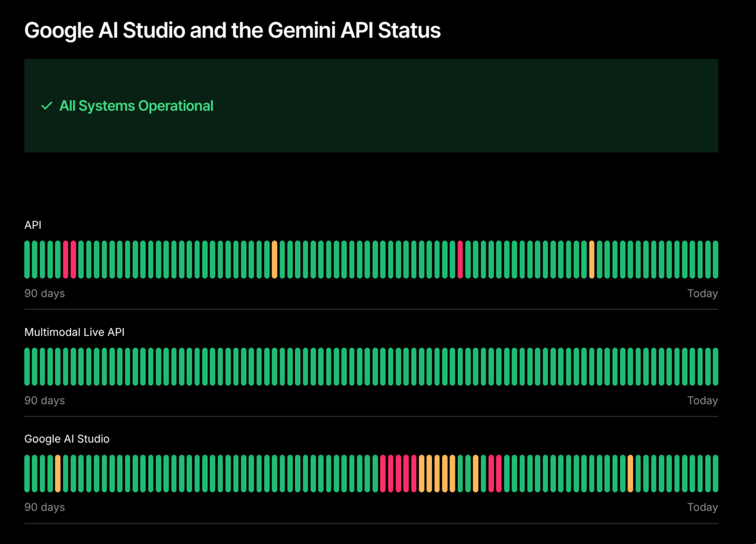Click the page title 'Google AI Studio and the Gemini API Status'
This screenshot has height=544, width=756.
click(x=232, y=30)
